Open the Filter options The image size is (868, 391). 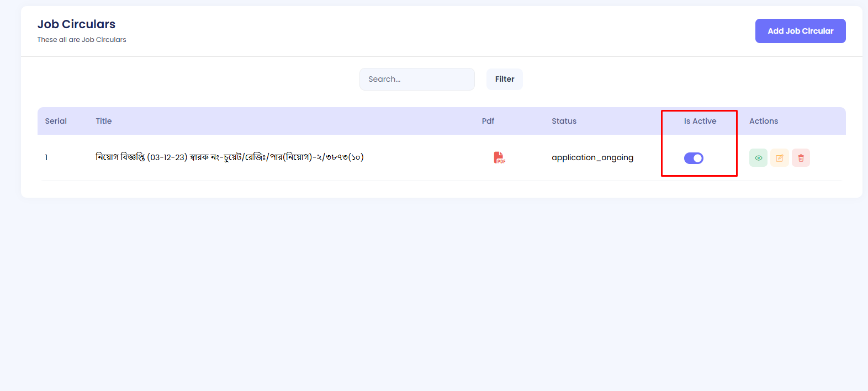[x=504, y=79]
